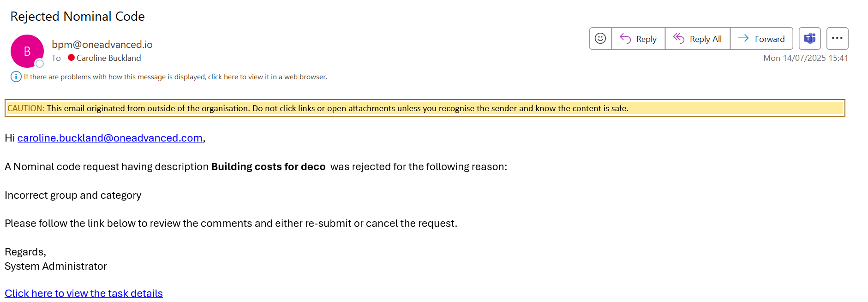The height and width of the screenshot is (302, 868).
Task: Click the Reply button label
Action: (646, 39)
